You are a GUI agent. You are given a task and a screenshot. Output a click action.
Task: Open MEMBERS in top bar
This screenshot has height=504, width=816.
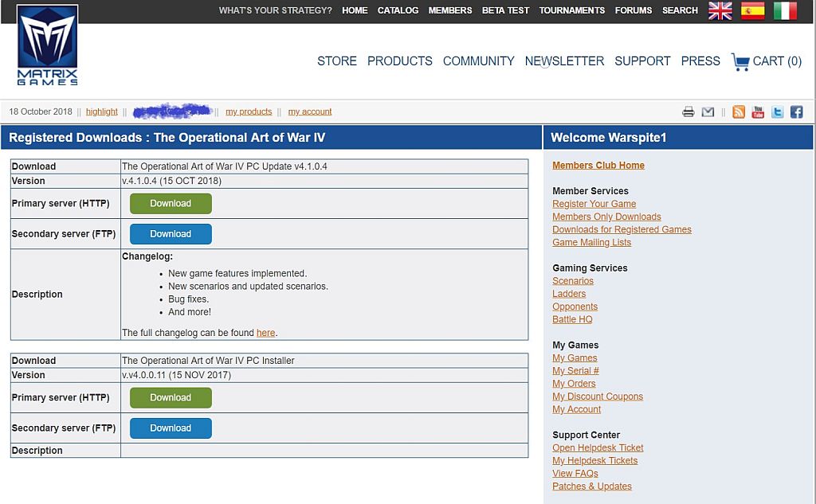point(450,10)
